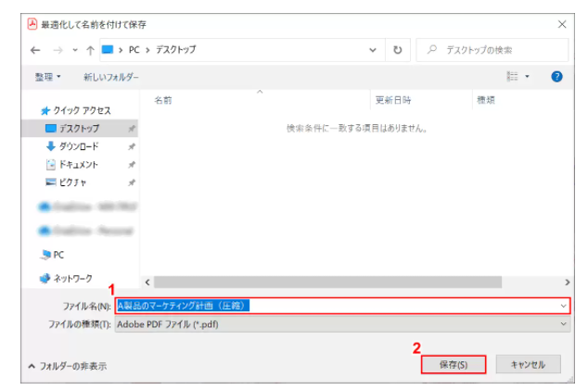Screen dimensions: 588x390
Task: Expand the file name history dropdown
Action: pos(563,306)
